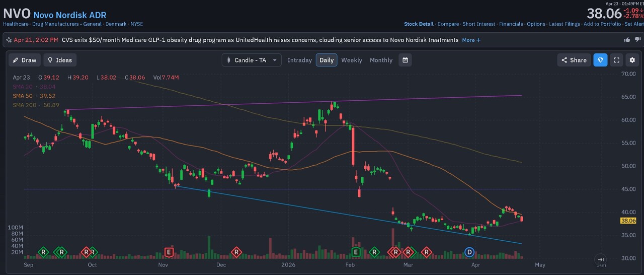Image resolution: width=644 pixels, height=275 pixels.
Task: Open chart settings gear
Action: pyautogui.click(x=633, y=60)
